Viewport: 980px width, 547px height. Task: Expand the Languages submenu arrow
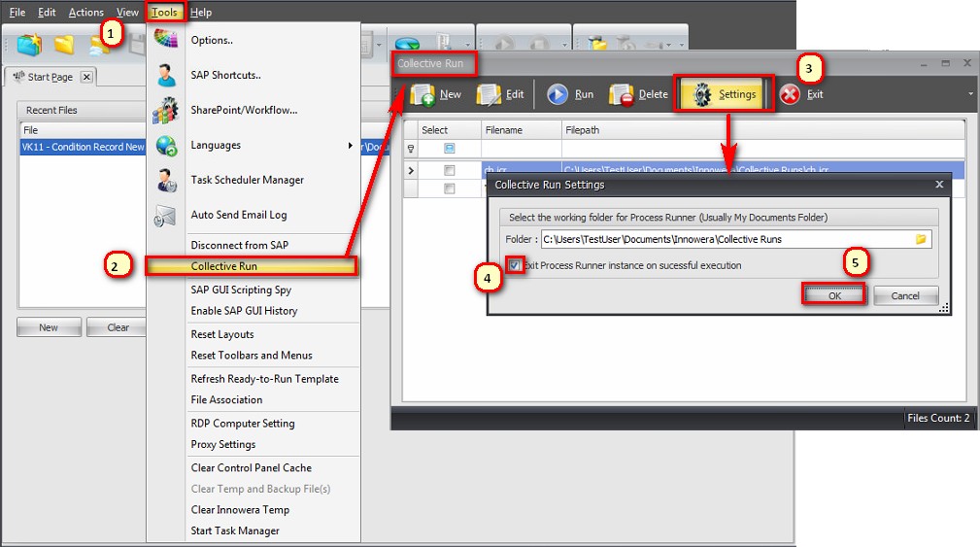pyautogui.click(x=351, y=146)
